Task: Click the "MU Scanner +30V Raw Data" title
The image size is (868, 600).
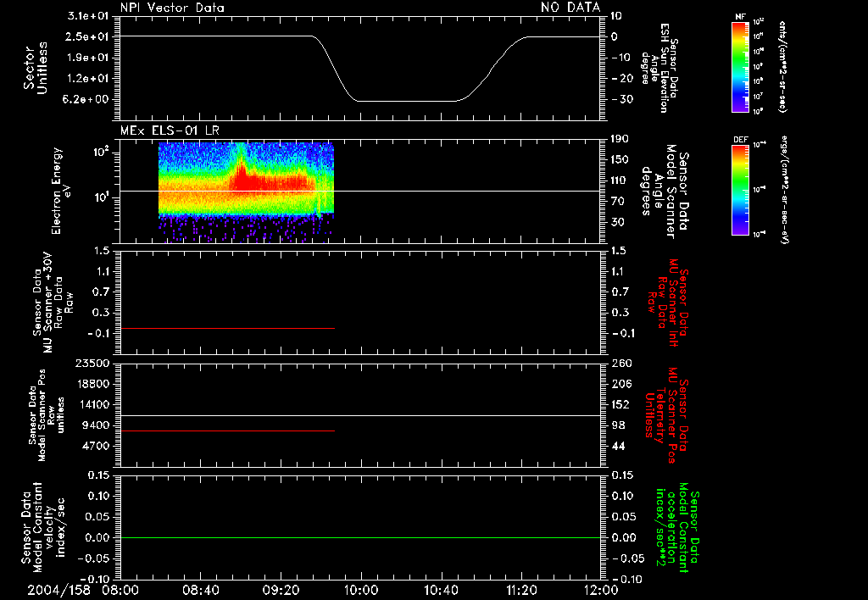Action: [52, 303]
